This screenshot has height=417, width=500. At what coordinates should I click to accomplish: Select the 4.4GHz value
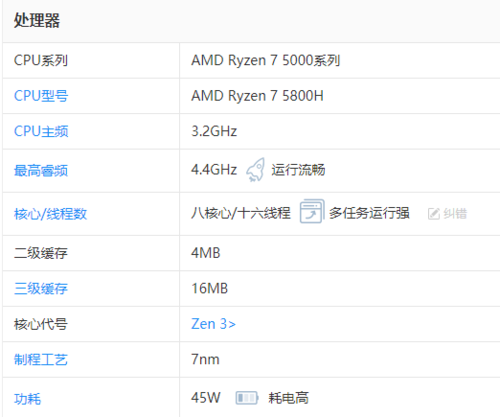(x=214, y=170)
